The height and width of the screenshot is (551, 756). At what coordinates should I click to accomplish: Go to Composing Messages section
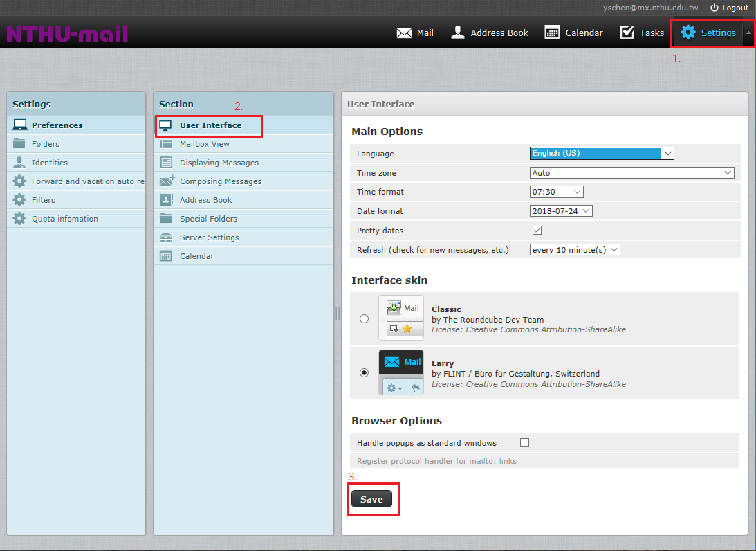(x=221, y=181)
